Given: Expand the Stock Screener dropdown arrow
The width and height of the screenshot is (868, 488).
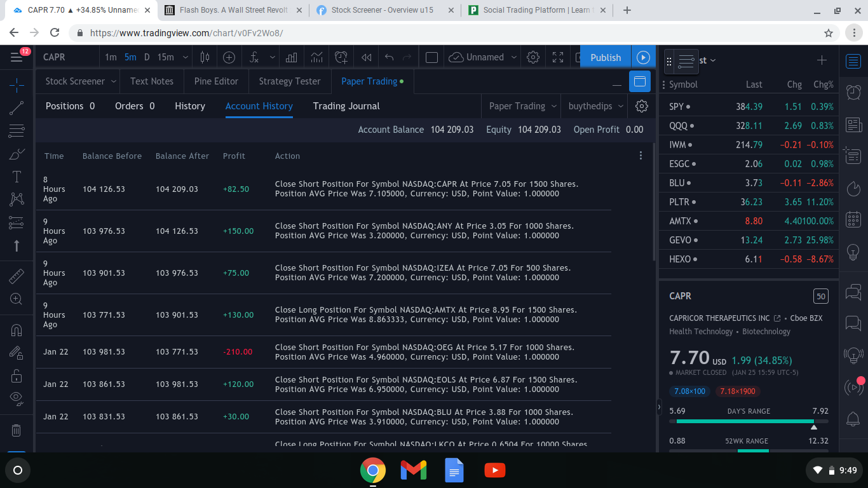Looking at the screenshot, I should (x=113, y=81).
